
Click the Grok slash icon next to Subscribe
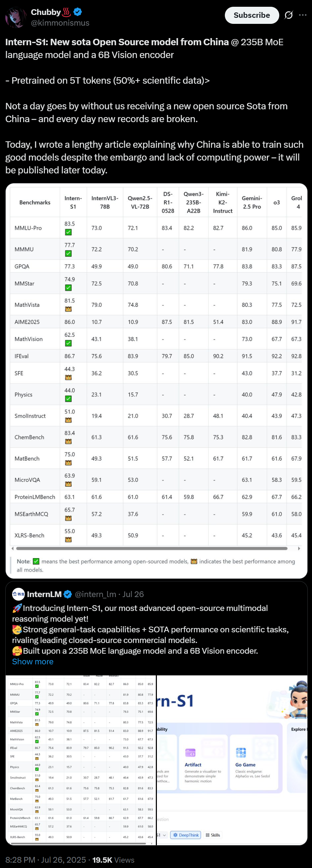(289, 15)
